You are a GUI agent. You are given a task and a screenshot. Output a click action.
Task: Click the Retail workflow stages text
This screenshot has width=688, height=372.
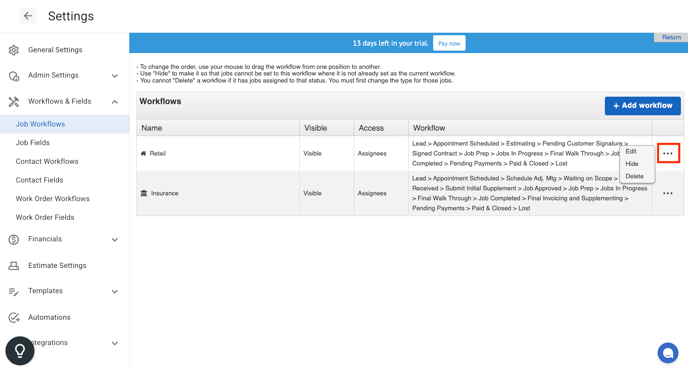pos(520,154)
